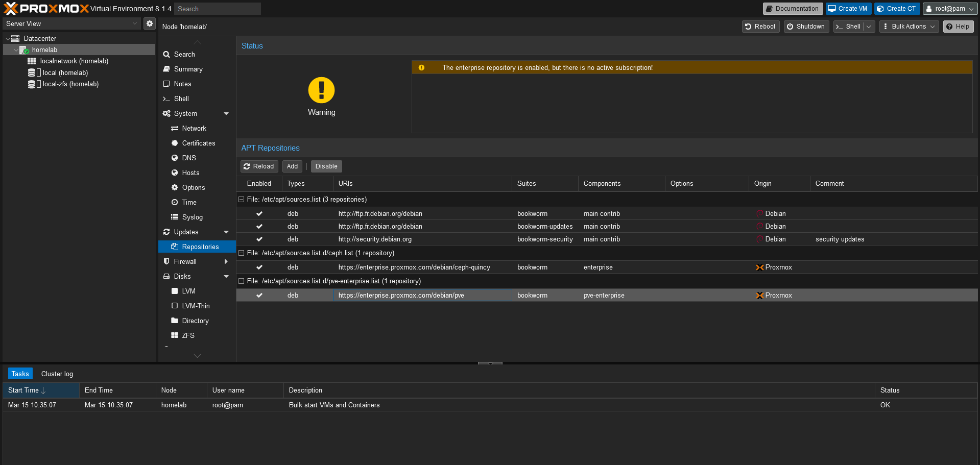View the Syslog entries
The image size is (980, 465).
tap(175, 217)
